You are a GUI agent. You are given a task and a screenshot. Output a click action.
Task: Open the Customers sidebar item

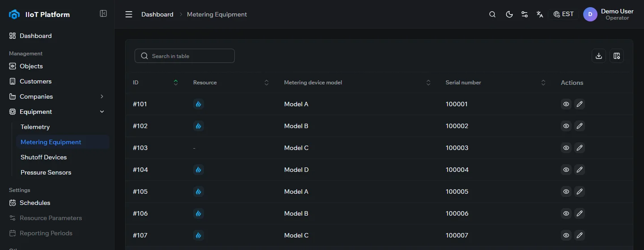tap(57, 81)
